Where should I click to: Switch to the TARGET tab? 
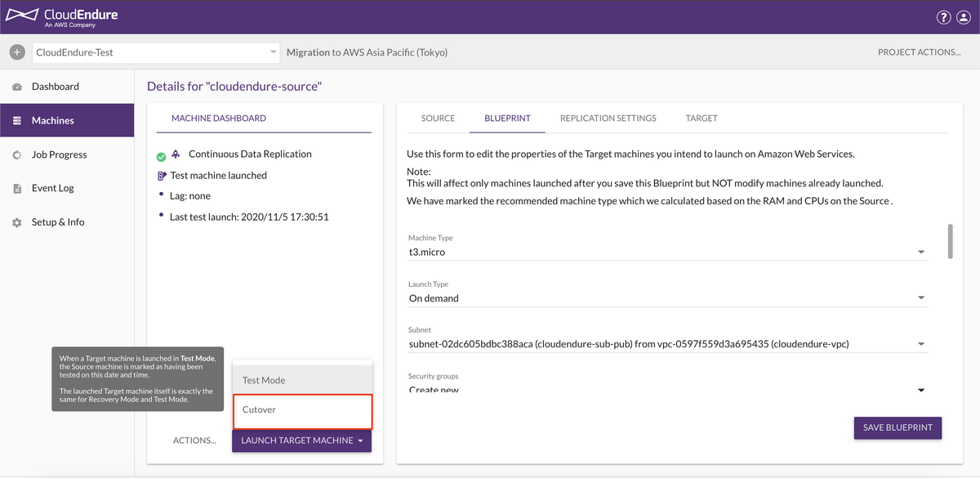[x=702, y=119]
